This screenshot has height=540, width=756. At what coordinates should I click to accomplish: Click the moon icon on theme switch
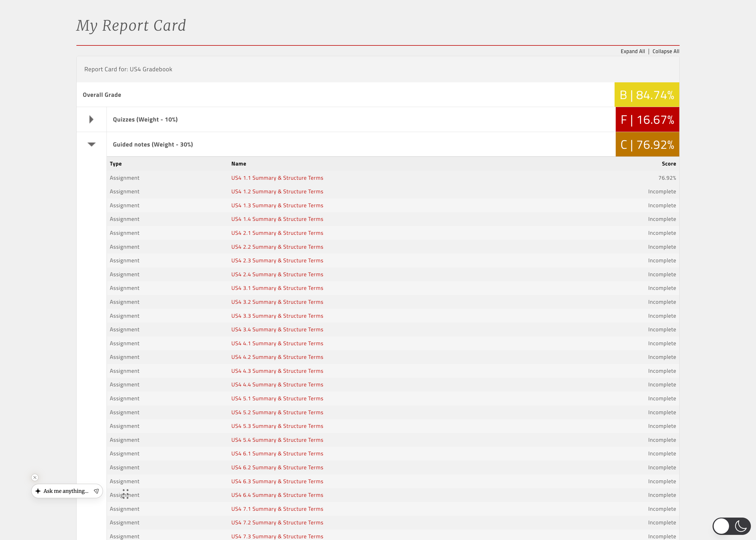(741, 526)
